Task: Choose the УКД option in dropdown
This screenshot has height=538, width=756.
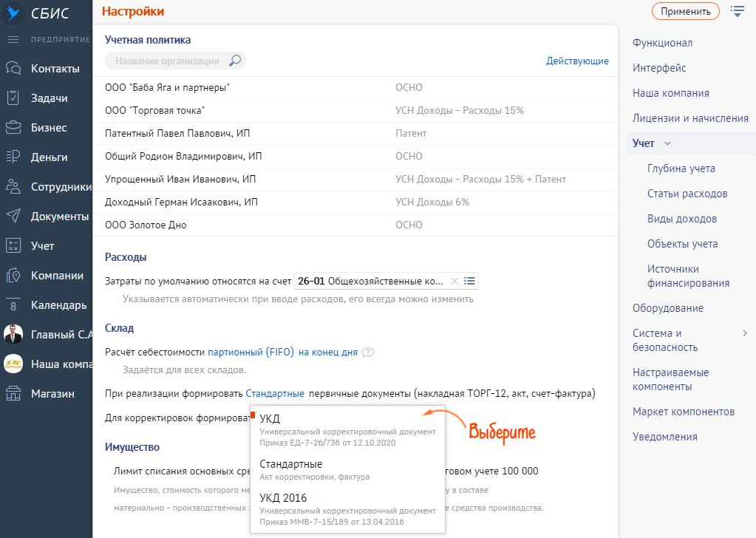Action: [x=270, y=419]
